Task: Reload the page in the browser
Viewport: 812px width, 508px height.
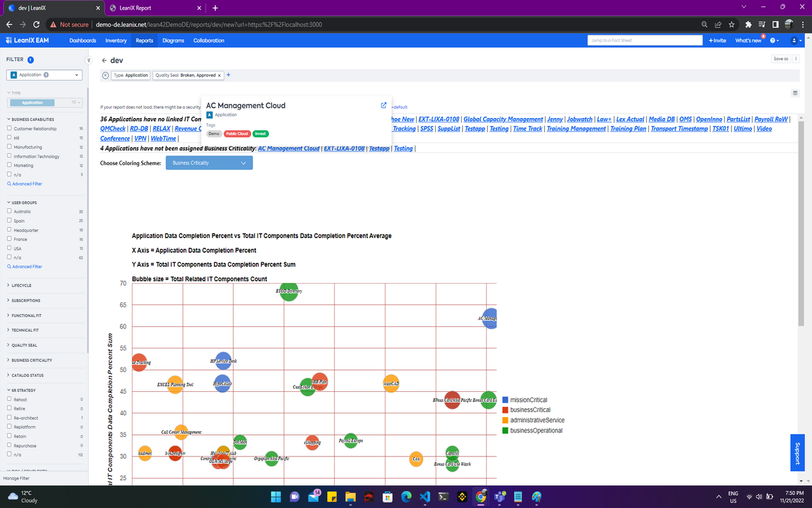Action: (37, 24)
